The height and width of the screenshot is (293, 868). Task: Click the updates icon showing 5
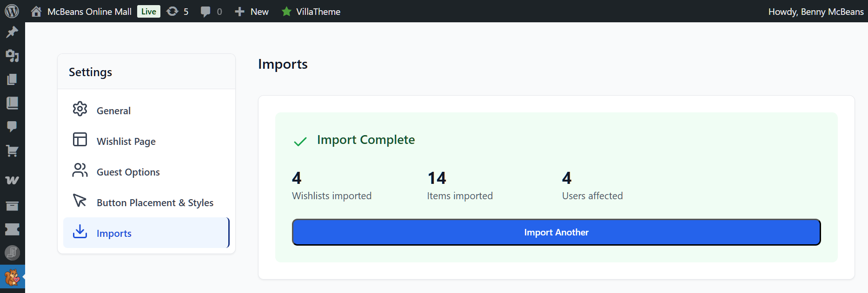[x=178, y=12]
